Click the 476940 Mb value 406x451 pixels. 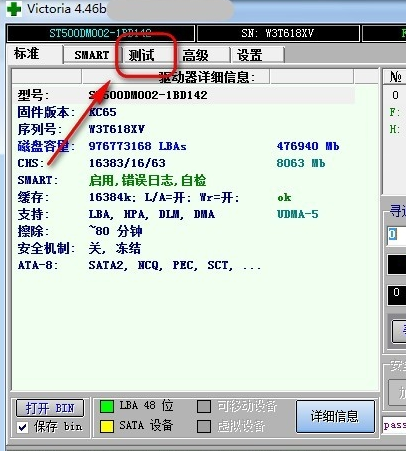(x=308, y=146)
